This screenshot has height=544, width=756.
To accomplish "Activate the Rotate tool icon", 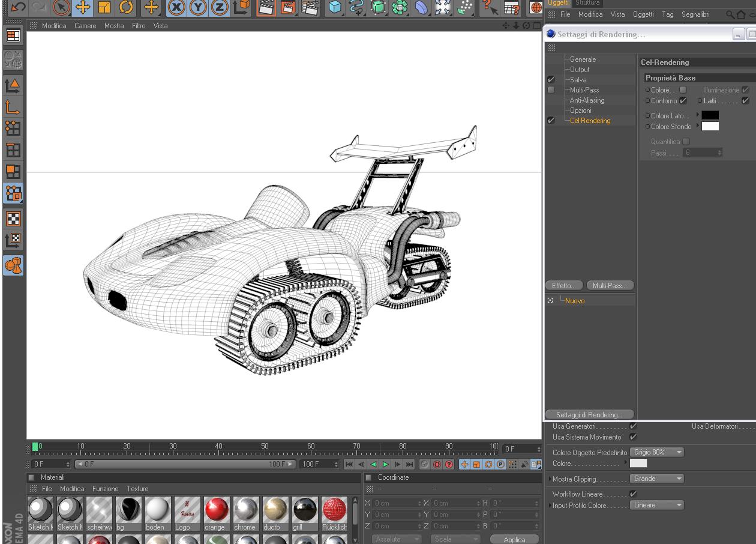I will click(127, 7).
